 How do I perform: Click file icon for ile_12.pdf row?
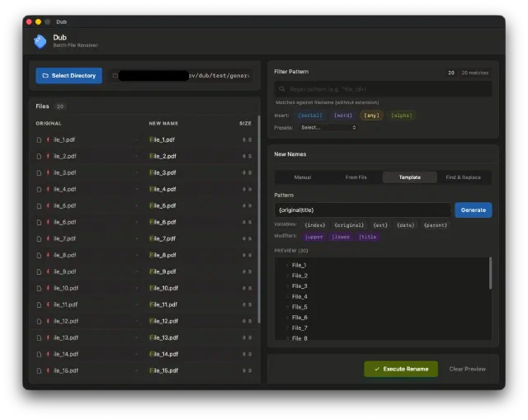click(39, 321)
